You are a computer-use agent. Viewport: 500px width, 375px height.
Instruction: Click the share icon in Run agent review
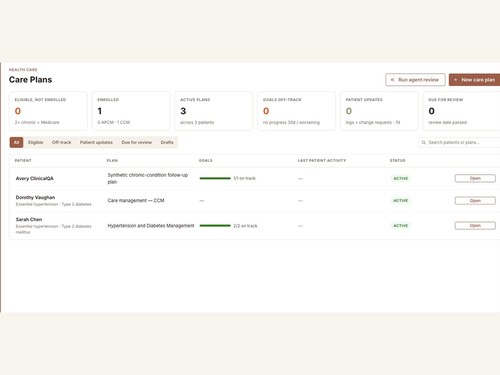point(393,80)
